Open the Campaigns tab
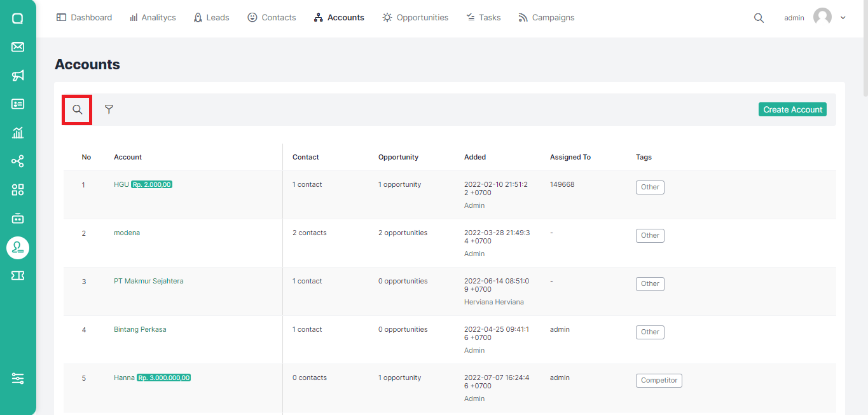868x415 pixels. pyautogui.click(x=546, y=18)
